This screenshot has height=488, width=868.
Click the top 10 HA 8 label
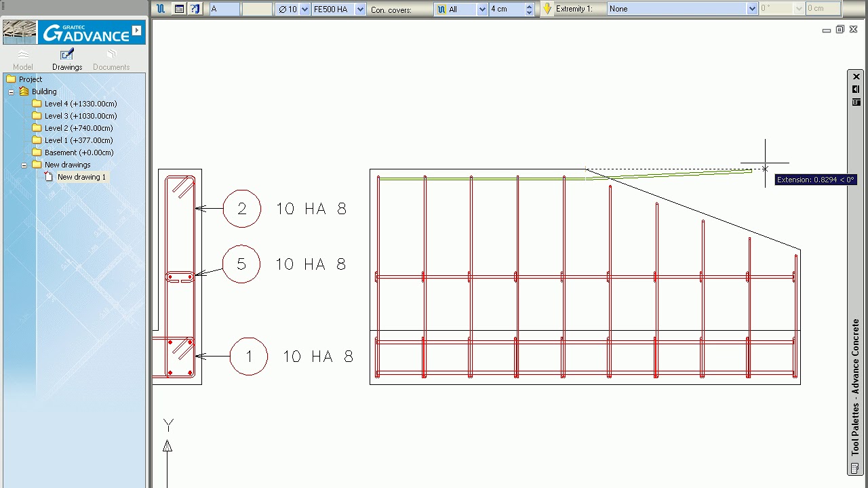coord(311,209)
